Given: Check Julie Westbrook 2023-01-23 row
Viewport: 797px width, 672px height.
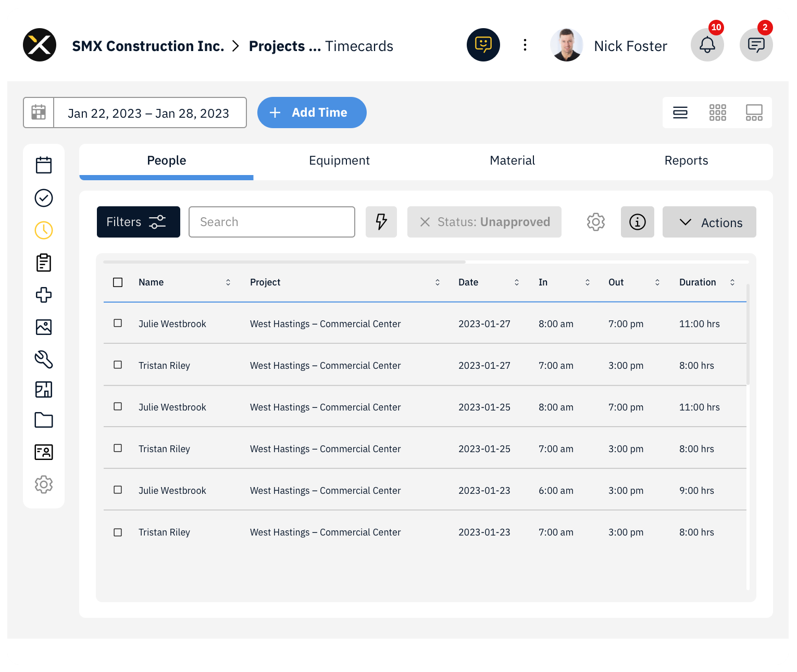Looking at the screenshot, I should (118, 490).
